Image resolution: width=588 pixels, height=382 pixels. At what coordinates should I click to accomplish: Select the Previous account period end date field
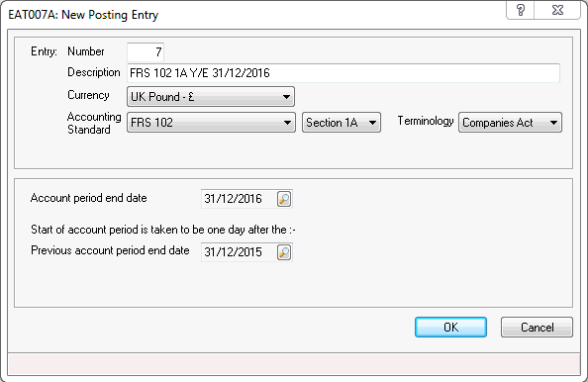[x=240, y=252]
